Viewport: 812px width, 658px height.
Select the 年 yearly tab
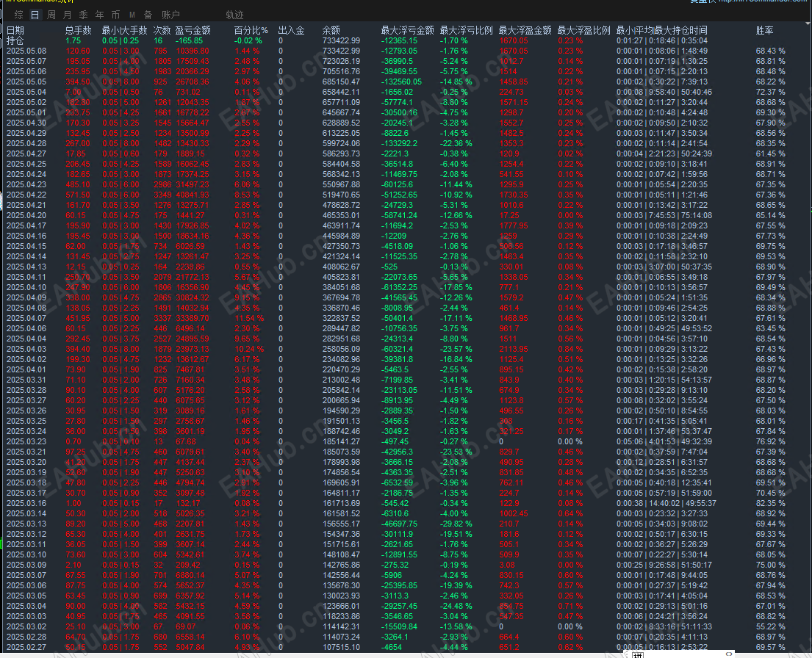99,15
